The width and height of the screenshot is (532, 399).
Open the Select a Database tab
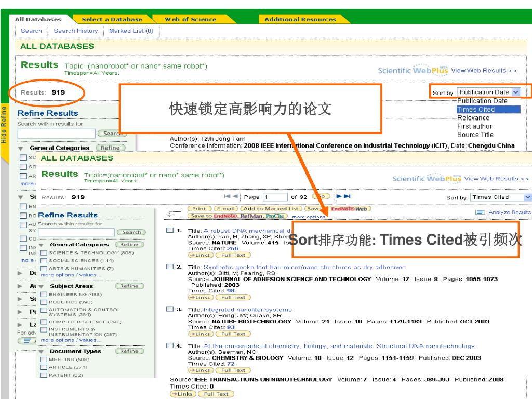[x=112, y=19]
